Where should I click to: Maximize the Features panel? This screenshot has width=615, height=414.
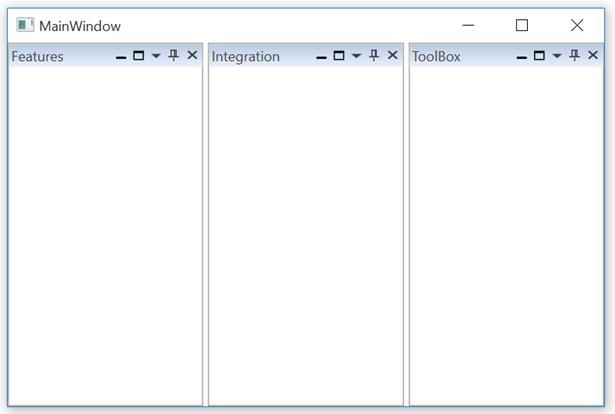click(x=138, y=56)
